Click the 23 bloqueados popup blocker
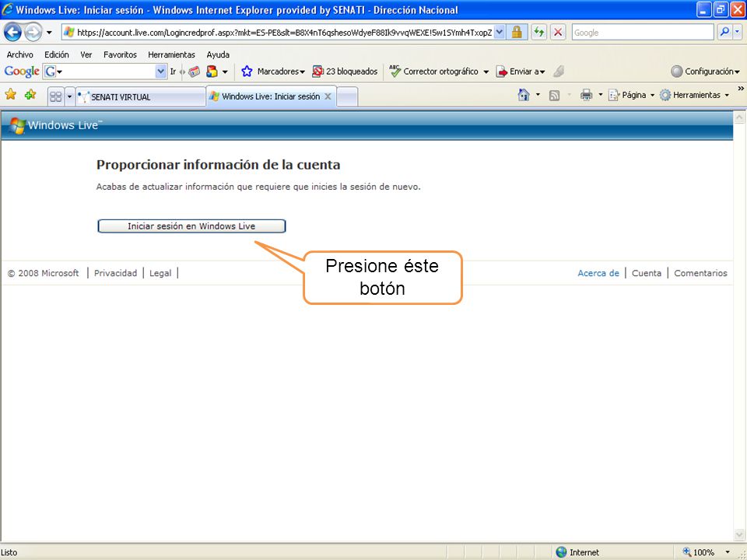The width and height of the screenshot is (747, 560). click(345, 72)
